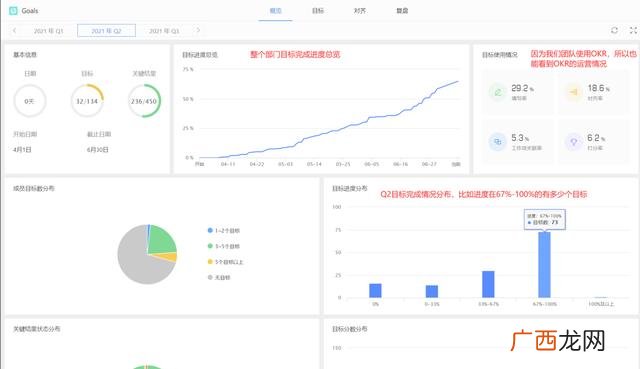
Task: Click the green slice of the pie chart
Action: (x=160, y=241)
